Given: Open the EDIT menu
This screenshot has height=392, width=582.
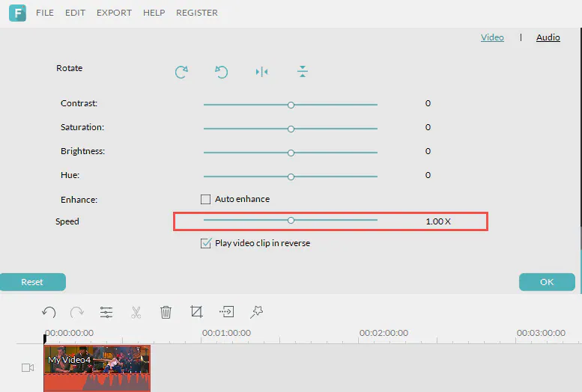Looking at the screenshot, I should click(76, 13).
